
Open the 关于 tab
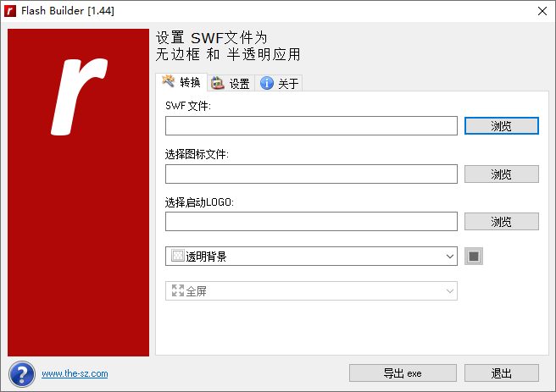[x=279, y=84]
